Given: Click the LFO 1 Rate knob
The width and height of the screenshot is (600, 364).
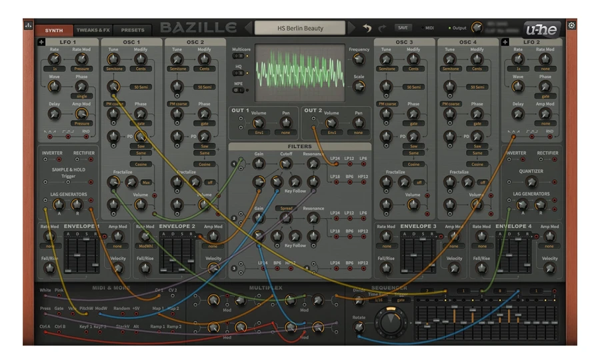Looking at the screenshot, I should click(x=55, y=59).
